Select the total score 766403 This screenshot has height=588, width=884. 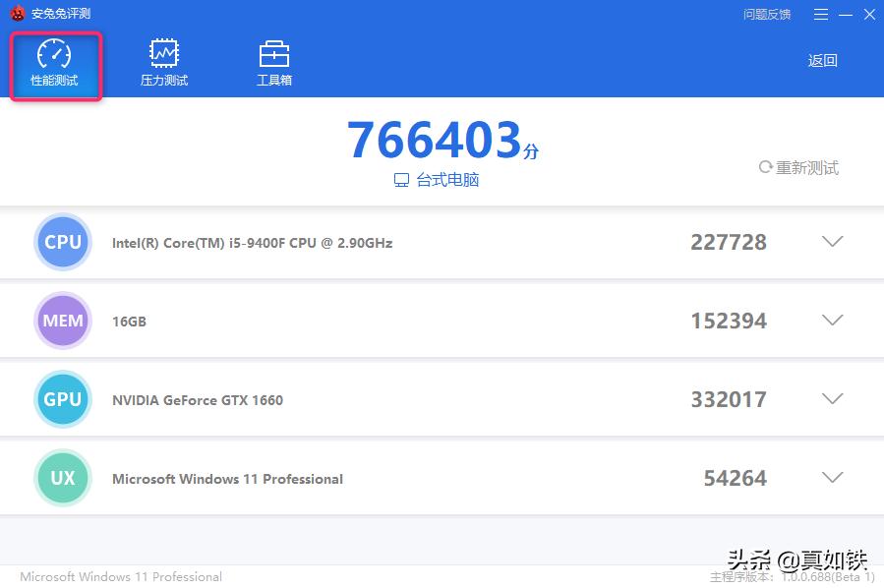[435, 140]
